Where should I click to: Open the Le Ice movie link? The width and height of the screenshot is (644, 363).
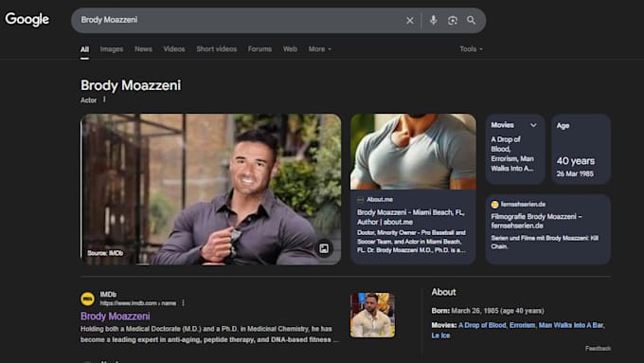[440, 336]
